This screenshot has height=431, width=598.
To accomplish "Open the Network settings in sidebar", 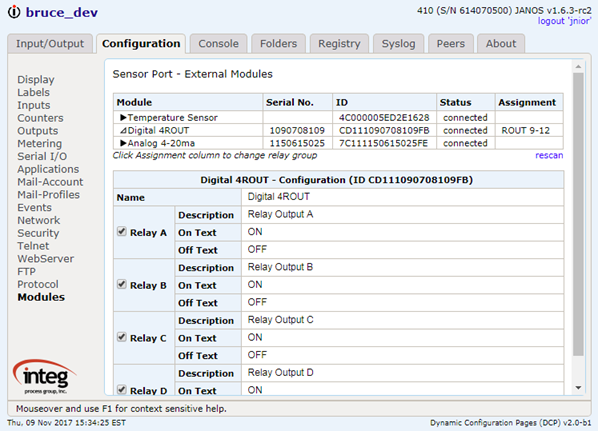I will click(x=39, y=220).
